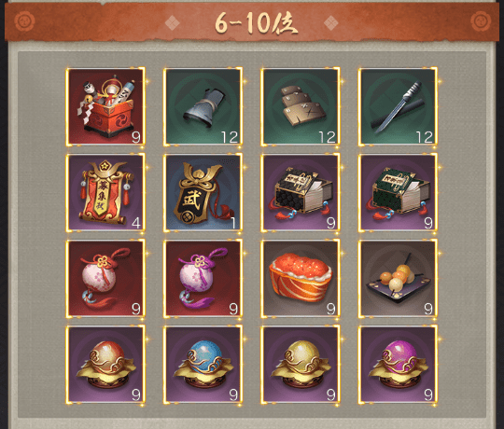Open the red recruitment scroll banner item
The width and height of the screenshot is (504, 429).
(105, 192)
